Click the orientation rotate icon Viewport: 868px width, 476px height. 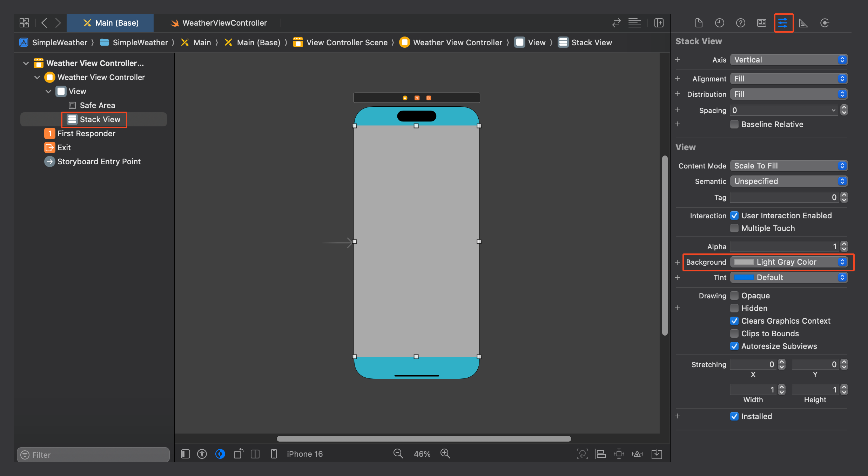(x=238, y=454)
